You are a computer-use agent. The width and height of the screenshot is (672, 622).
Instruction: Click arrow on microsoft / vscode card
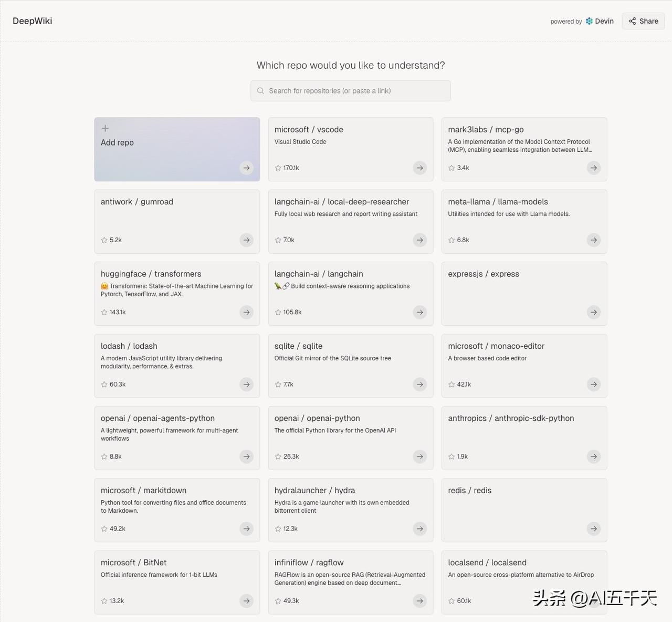[419, 168]
